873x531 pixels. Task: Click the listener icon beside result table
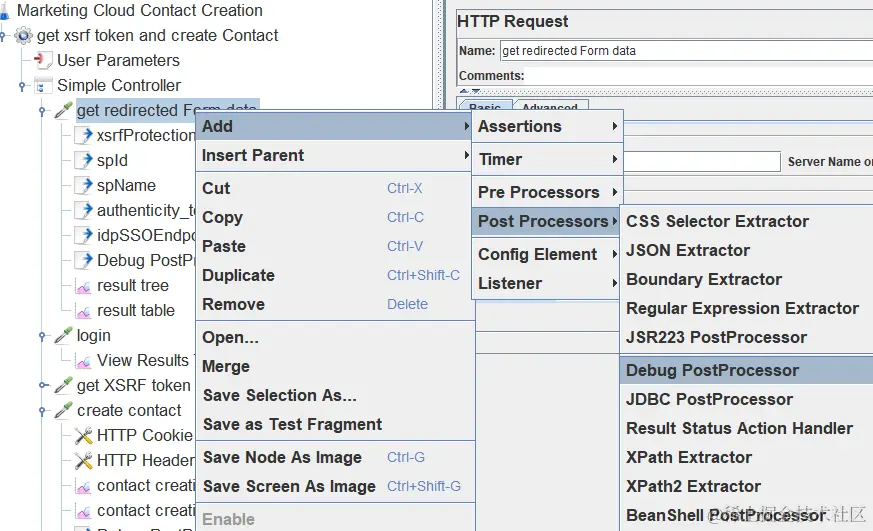tap(84, 311)
